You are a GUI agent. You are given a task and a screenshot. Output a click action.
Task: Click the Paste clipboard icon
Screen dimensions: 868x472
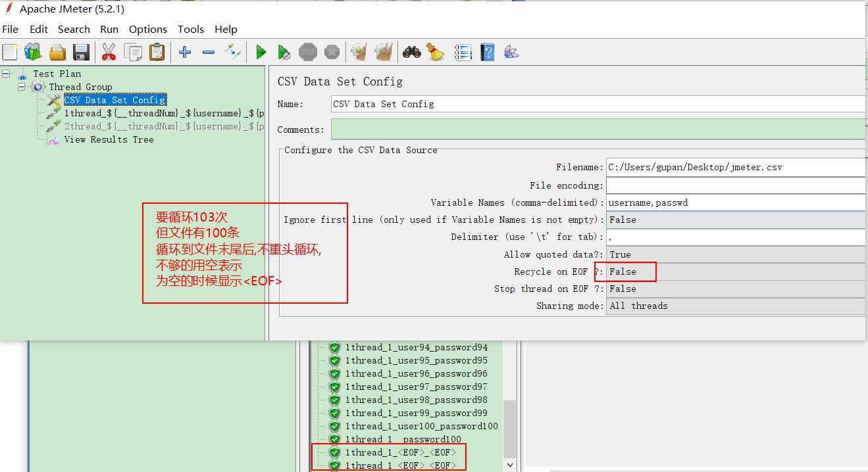[157, 52]
